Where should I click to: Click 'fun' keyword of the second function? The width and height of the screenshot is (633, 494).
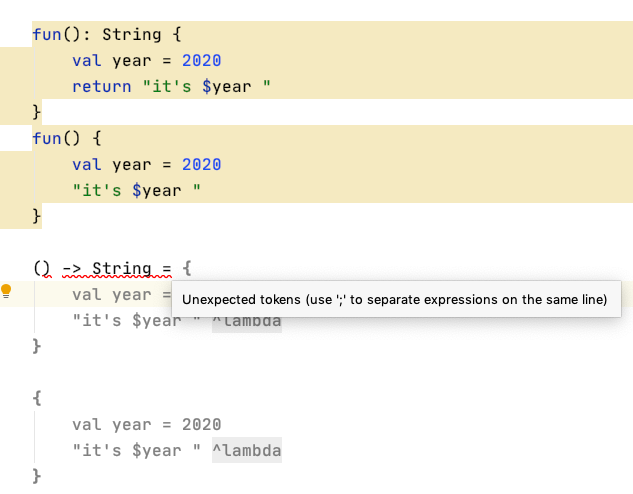pyautogui.click(x=46, y=138)
